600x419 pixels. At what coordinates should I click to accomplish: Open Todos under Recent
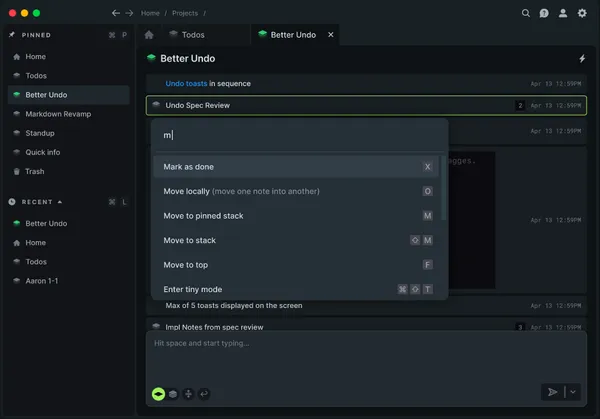(68, 262)
